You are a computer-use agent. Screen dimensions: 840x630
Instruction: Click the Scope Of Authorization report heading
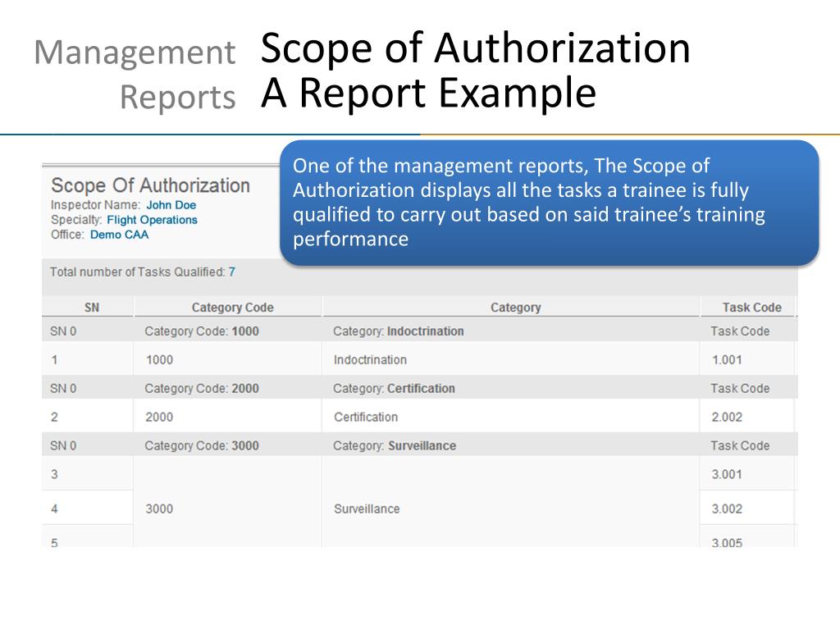[x=151, y=185]
